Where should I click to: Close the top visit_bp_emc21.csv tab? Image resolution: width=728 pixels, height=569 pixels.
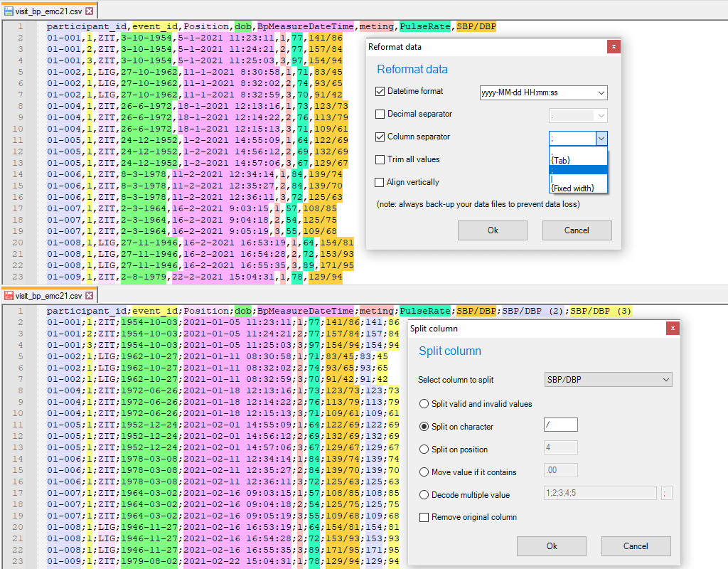(x=90, y=11)
